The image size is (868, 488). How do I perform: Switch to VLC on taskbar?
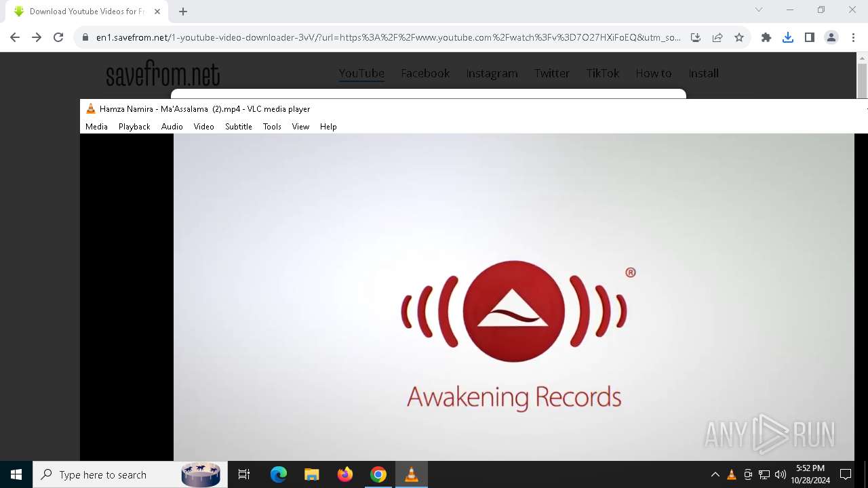411,474
